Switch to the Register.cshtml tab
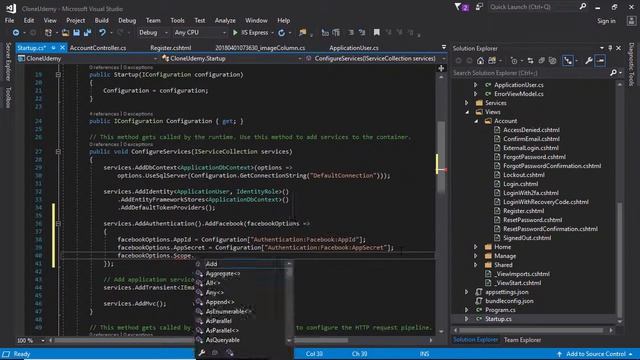Image resolution: width=640 pixels, height=360 pixels. pyautogui.click(x=171, y=48)
